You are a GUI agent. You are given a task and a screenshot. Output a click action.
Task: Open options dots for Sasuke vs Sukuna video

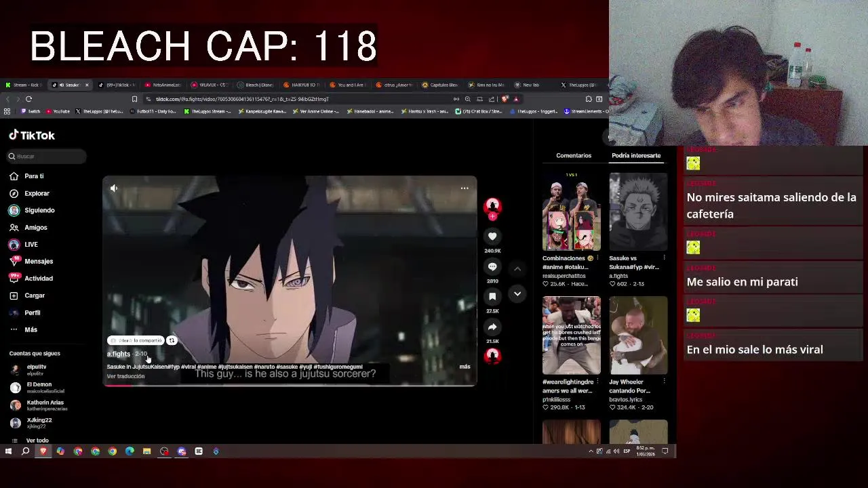point(664,258)
